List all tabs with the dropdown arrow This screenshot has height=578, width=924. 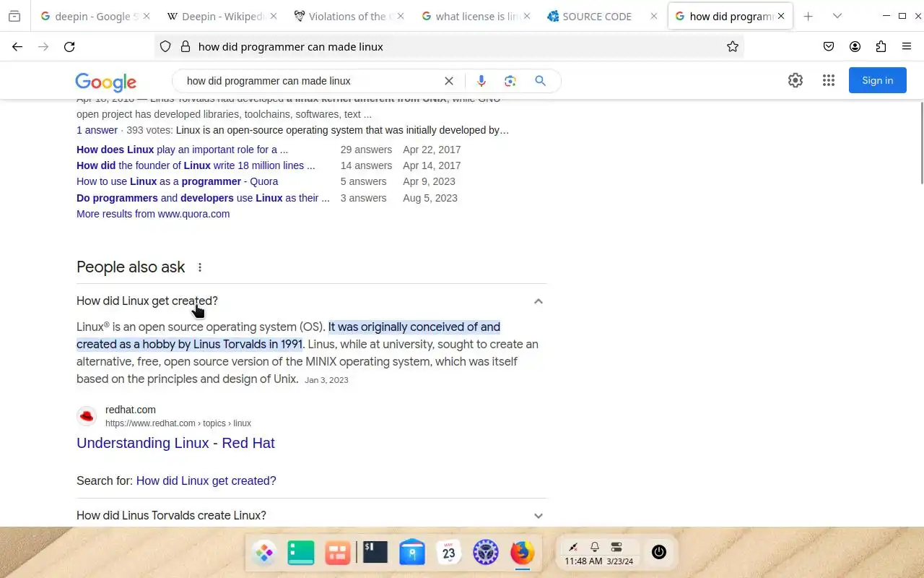click(x=837, y=16)
